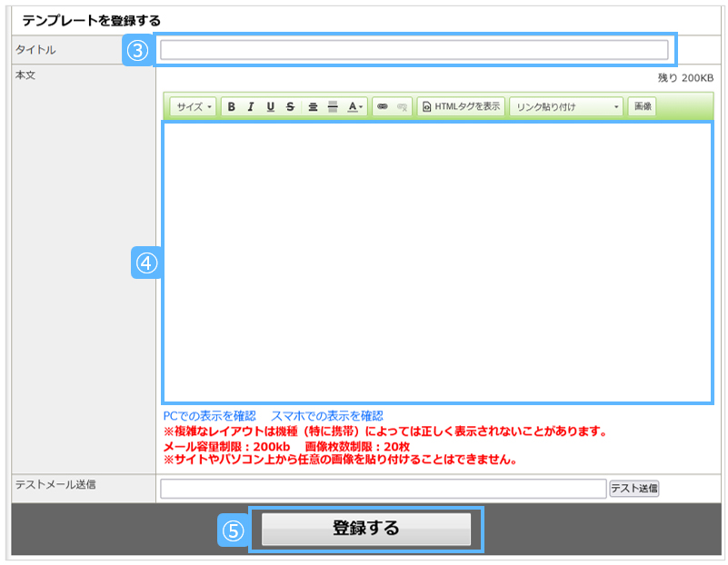Open the text color picker dropdown
This screenshot has width=728, height=565.
point(355,107)
